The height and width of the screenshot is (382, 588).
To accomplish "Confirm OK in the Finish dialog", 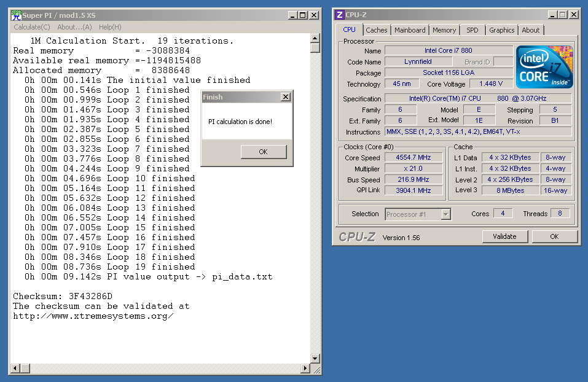I will [x=264, y=152].
